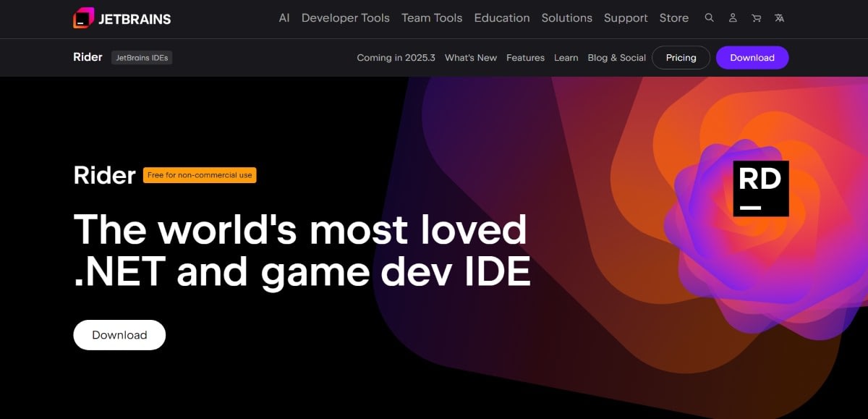Viewport: 868px width, 419px height.
Task: Open the user account icon
Action: 733,18
